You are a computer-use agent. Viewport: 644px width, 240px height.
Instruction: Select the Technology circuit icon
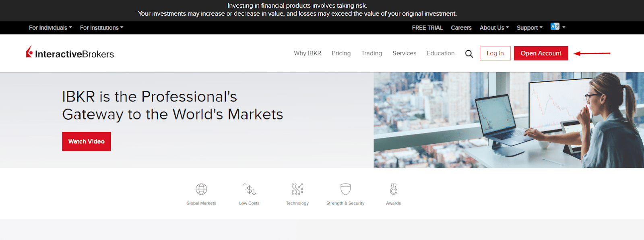(x=297, y=189)
